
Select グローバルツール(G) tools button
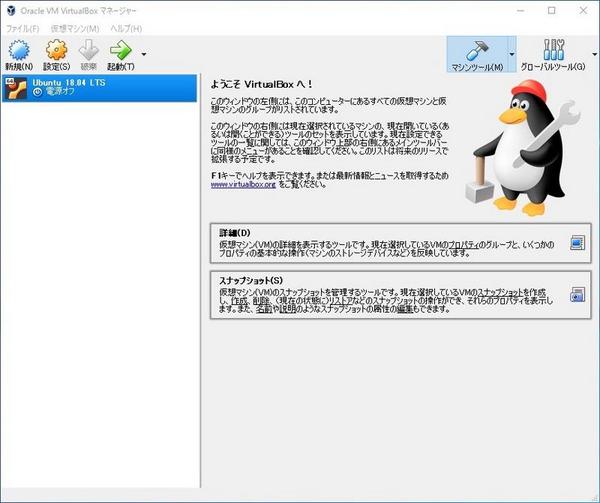click(x=553, y=55)
